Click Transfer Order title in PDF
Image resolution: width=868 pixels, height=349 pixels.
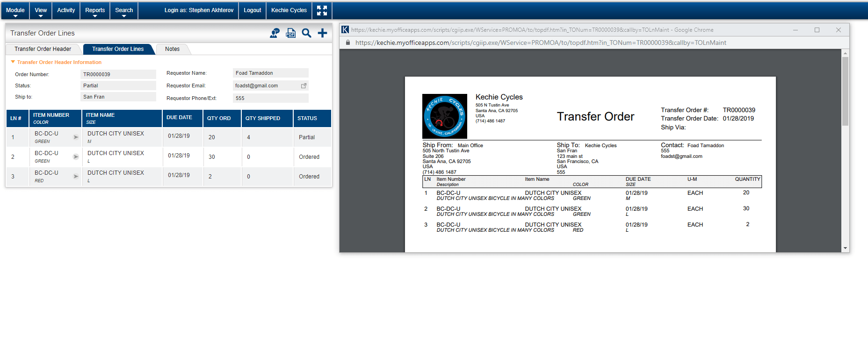[x=595, y=116]
